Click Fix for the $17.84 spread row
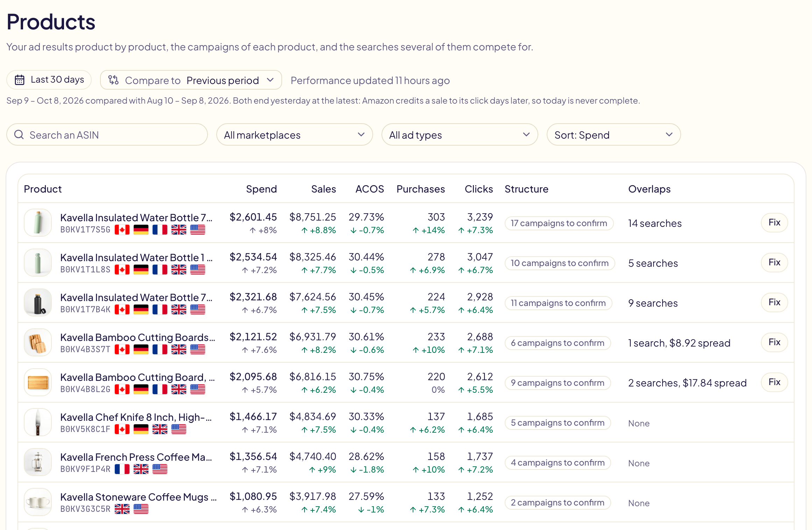Screen dimensions: 812x530 click(774, 382)
